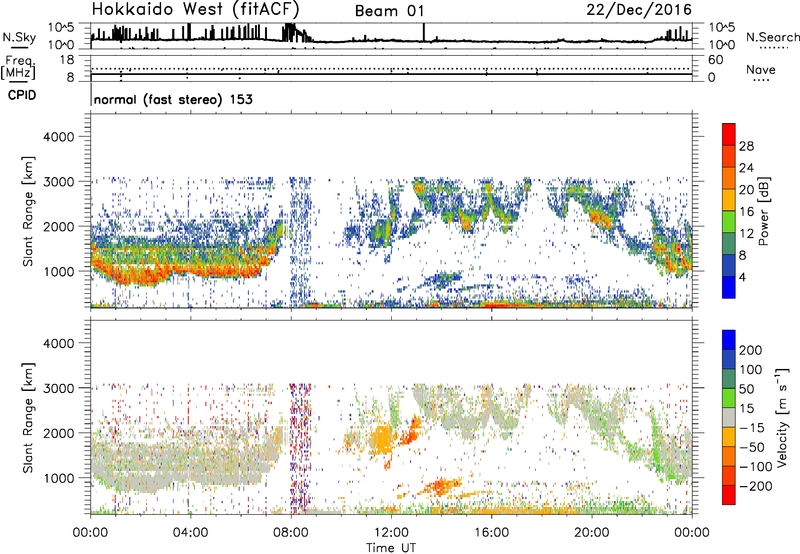Image resolution: width=800 pixels, height=554 pixels.
Task: Click the 60 tick on the Nave axis
Action: tap(715, 60)
